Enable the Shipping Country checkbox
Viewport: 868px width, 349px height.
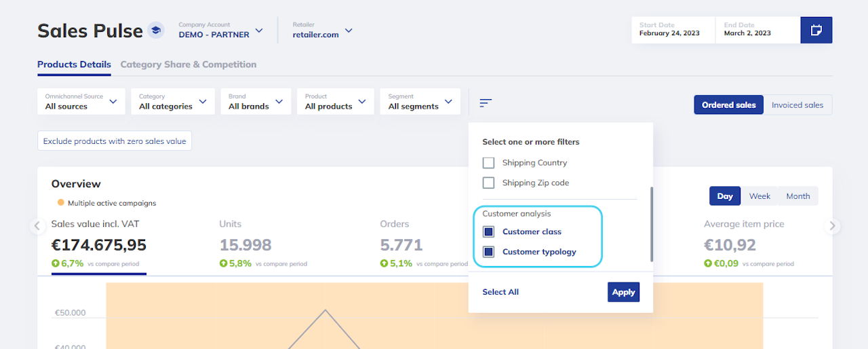tap(488, 163)
